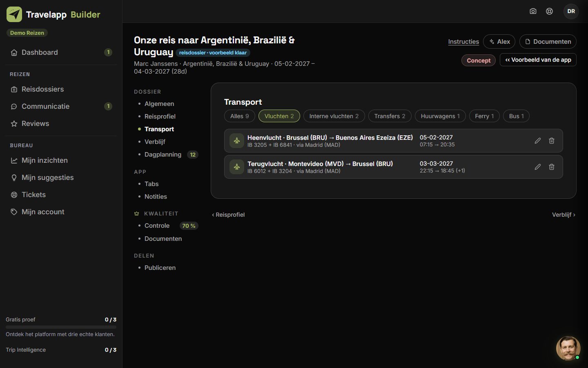Click the airplane icon on the Terugvlucht row

pyautogui.click(x=237, y=167)
